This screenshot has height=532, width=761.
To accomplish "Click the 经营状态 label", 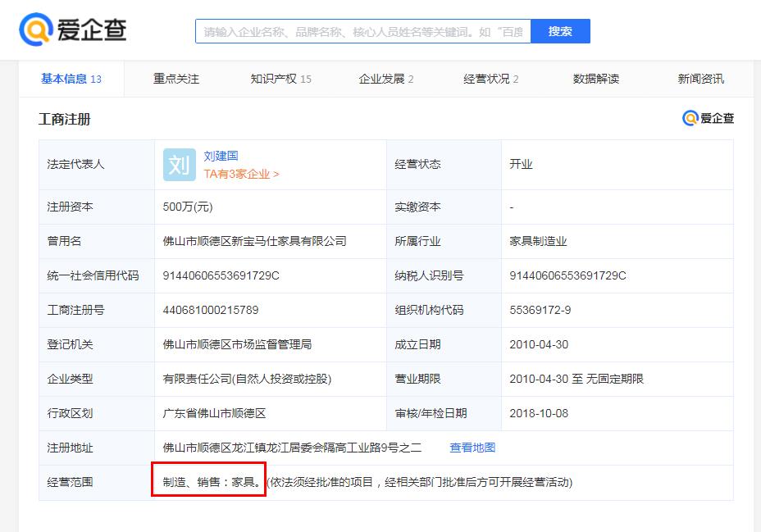I will click(x=418, y=165).
